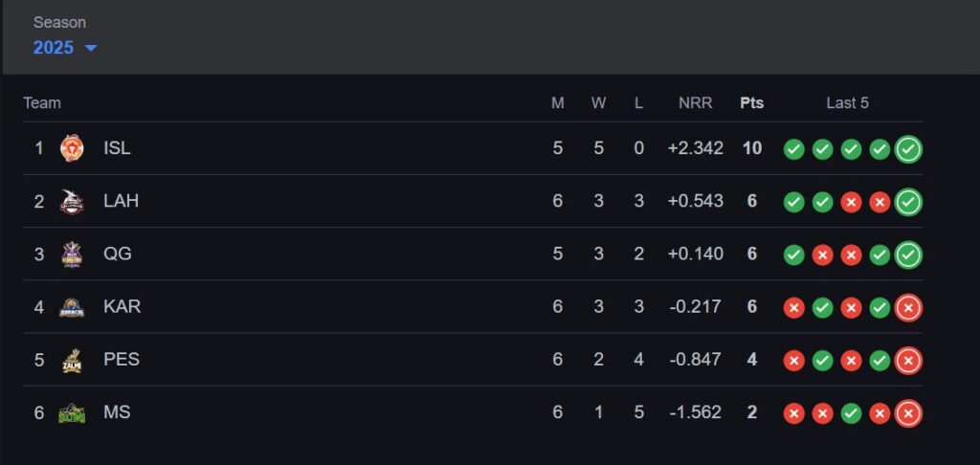This screenshot has height=465, width=980.
Task: Click the Team column header
Action: tap(42, 103)
